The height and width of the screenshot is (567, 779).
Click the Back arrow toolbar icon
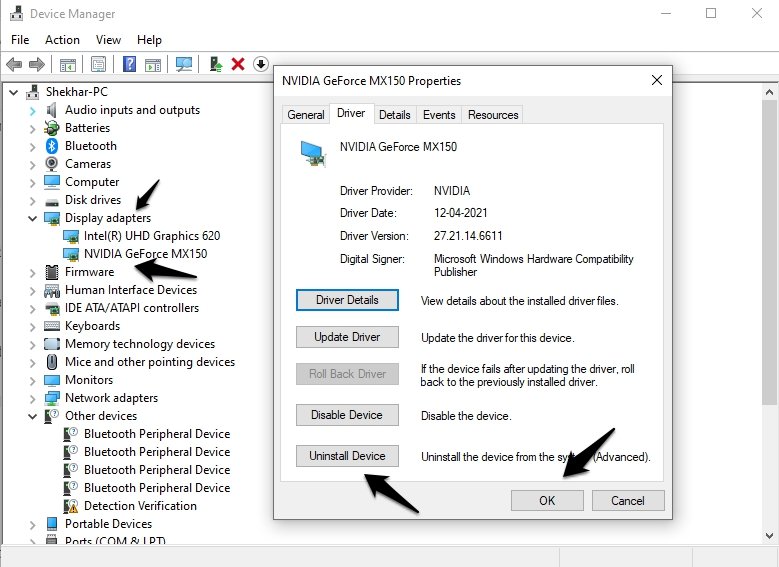coord(14,64)
